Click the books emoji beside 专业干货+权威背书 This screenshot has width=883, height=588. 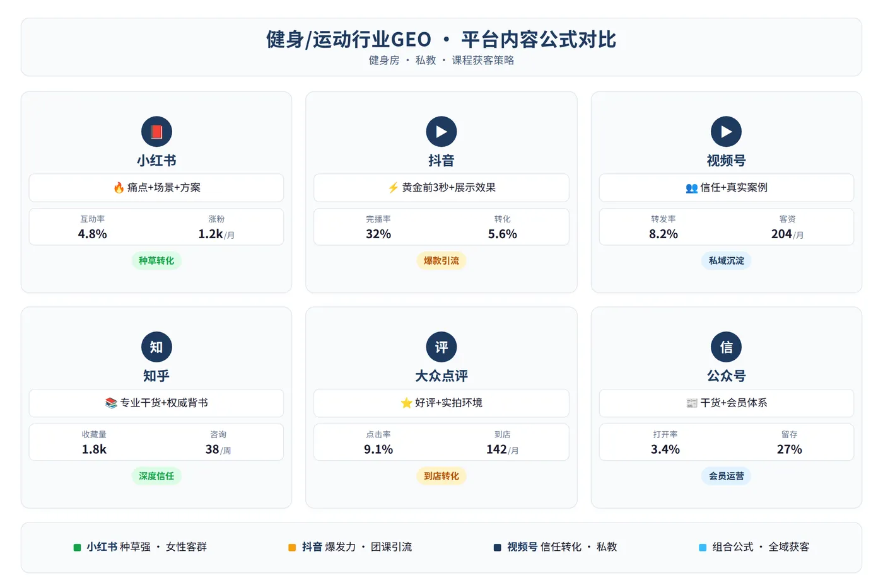111,403
